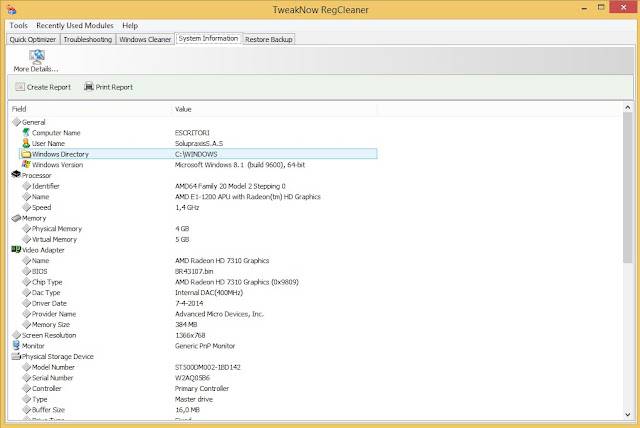Viewport: 640px width, 428px height.
Task: Open the More Details module icon
Action: tap(37, 56)
